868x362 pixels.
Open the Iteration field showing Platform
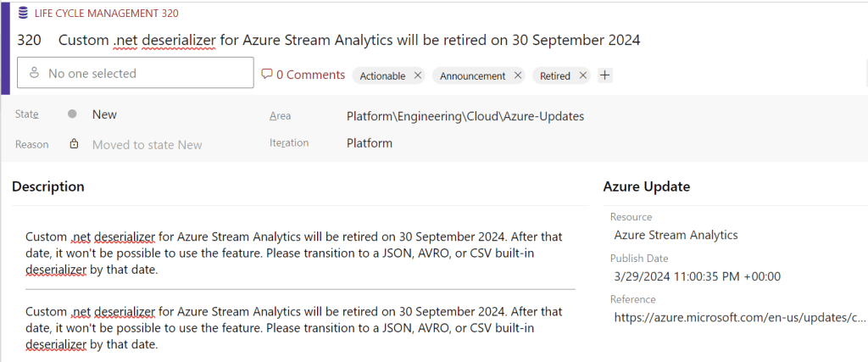(370, 143)
